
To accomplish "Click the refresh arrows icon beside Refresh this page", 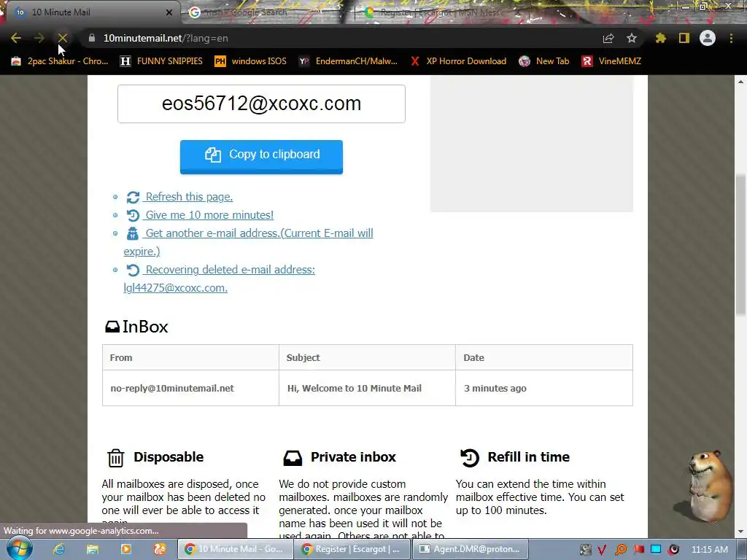I will (133, 197).
